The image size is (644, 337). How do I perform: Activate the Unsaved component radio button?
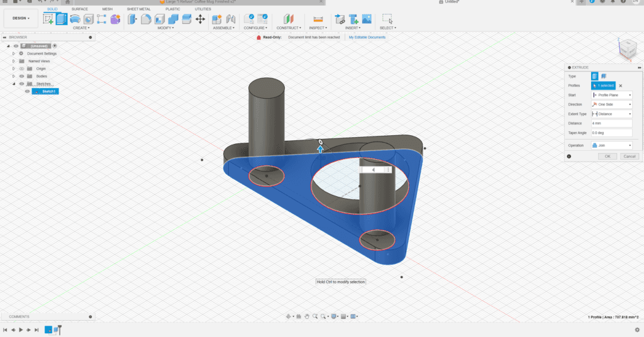(55, 46)
